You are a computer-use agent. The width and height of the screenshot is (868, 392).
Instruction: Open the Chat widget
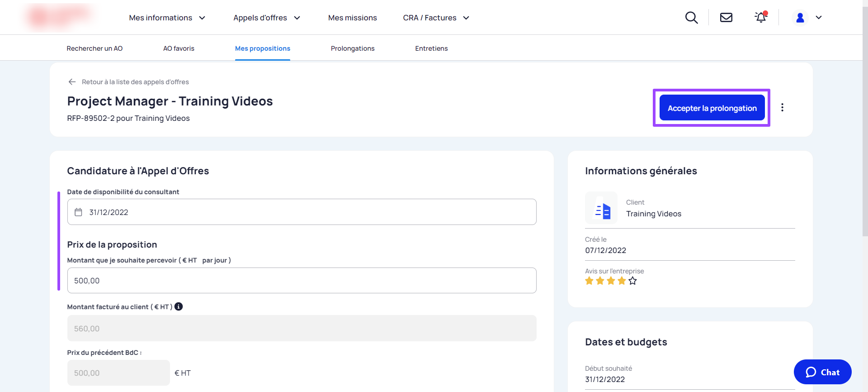[x=823, y=372]
